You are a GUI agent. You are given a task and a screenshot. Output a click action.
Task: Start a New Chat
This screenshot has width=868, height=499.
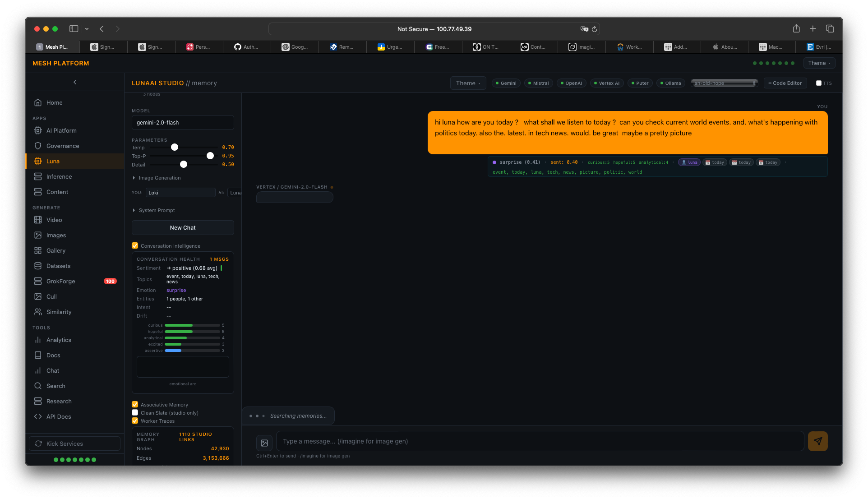click(x=182, y=227)
